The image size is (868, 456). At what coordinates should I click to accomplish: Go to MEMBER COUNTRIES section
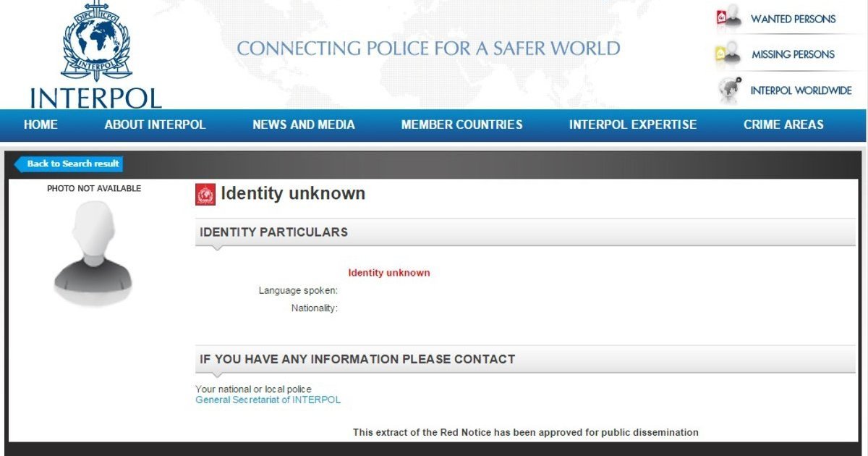[x=461, y=124]
